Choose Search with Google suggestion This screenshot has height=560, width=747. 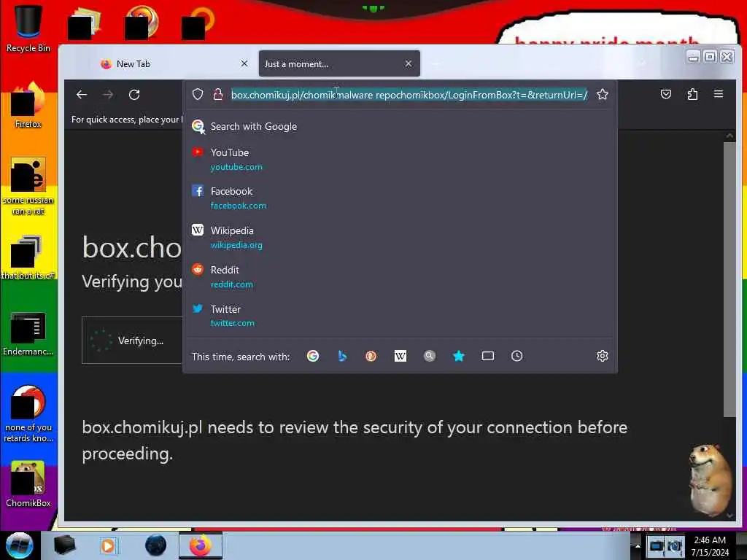coord(400,126)
